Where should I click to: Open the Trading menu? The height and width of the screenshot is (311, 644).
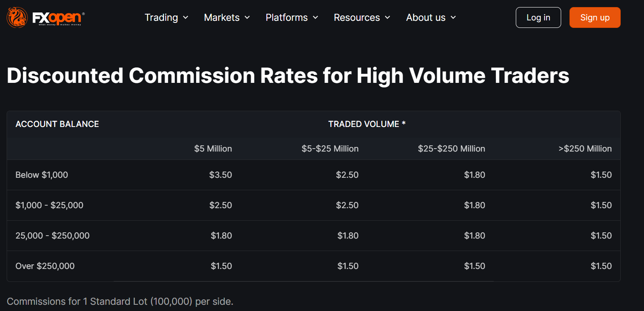coord(161,17)
